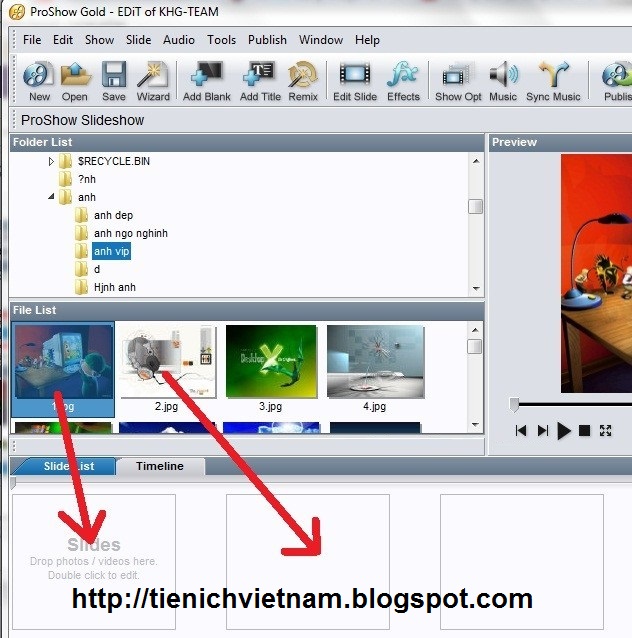Click the File List scroll up arrow
Screen dimensions: 632x638
[x=475, y=330]
